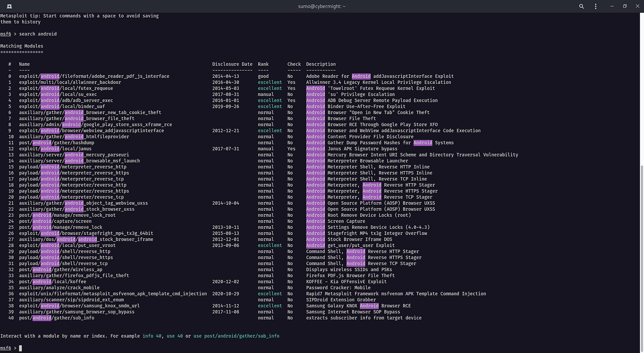The image size is (644, 353).
Task: Select auxiliary/gather/samsung_browser_sop_bypass module
Action: pyautogui.click(x=77, y=312)
